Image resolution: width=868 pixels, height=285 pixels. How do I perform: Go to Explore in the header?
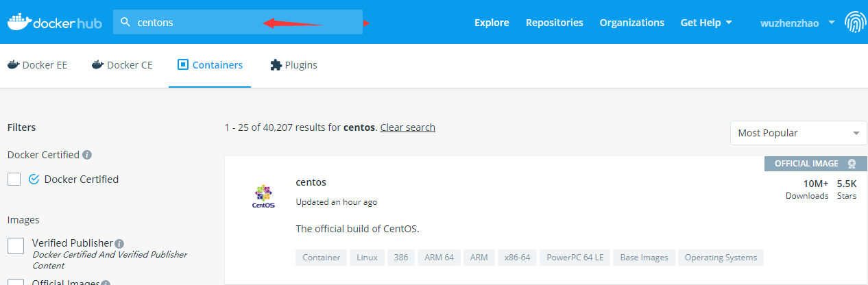492,23
